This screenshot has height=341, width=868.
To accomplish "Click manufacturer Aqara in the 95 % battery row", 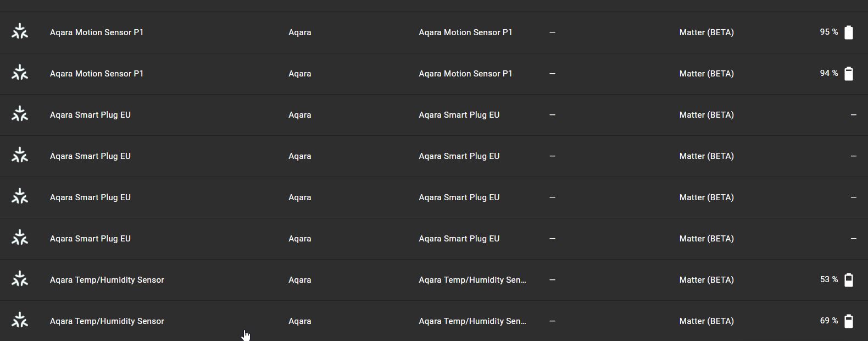I will (300, 32).
